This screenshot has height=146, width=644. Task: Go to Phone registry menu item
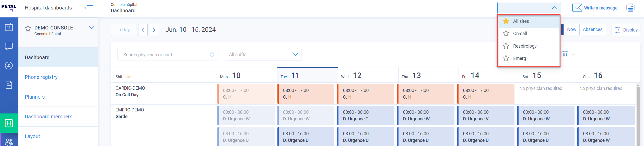pos(41,77)
